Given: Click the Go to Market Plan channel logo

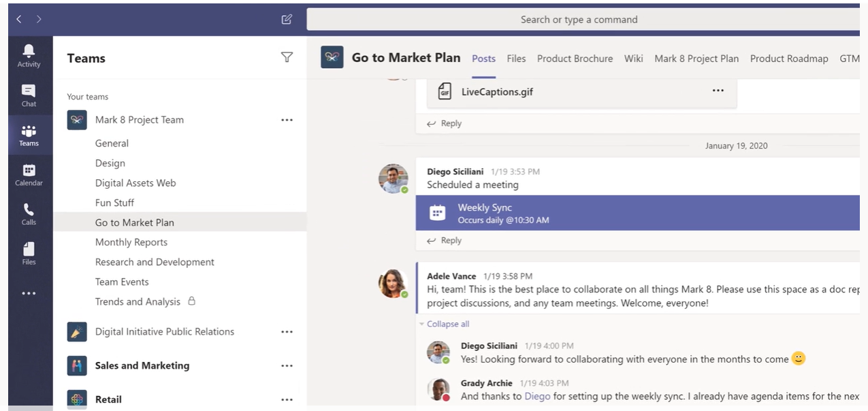Looking at the screenshot, I should 332,58.
